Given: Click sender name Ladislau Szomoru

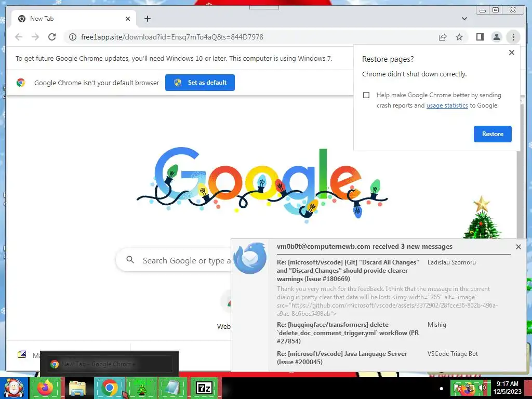Looking at the screenshot, I should coord(451,262).
